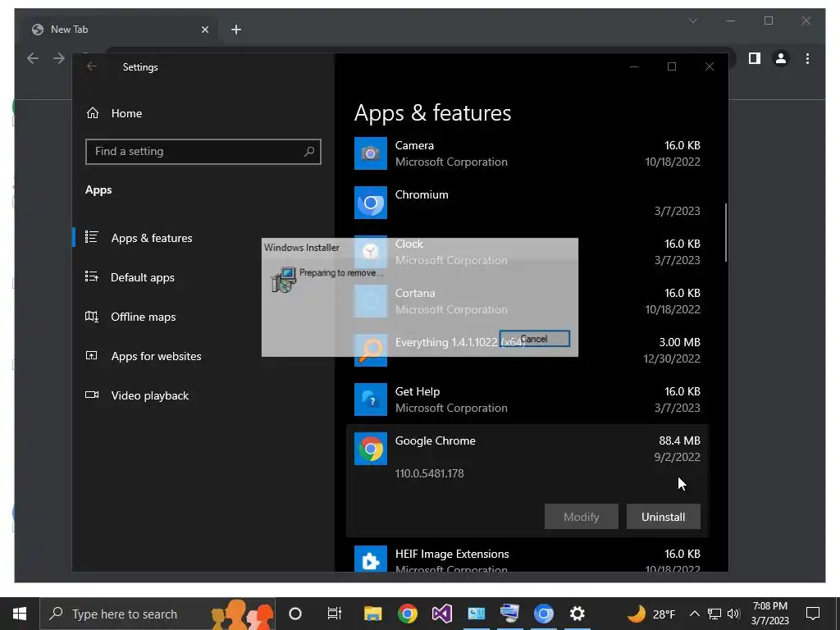Open Chrome three-dot menu
Viewport: 840px width, 630px height.
(x=807, y=58)
